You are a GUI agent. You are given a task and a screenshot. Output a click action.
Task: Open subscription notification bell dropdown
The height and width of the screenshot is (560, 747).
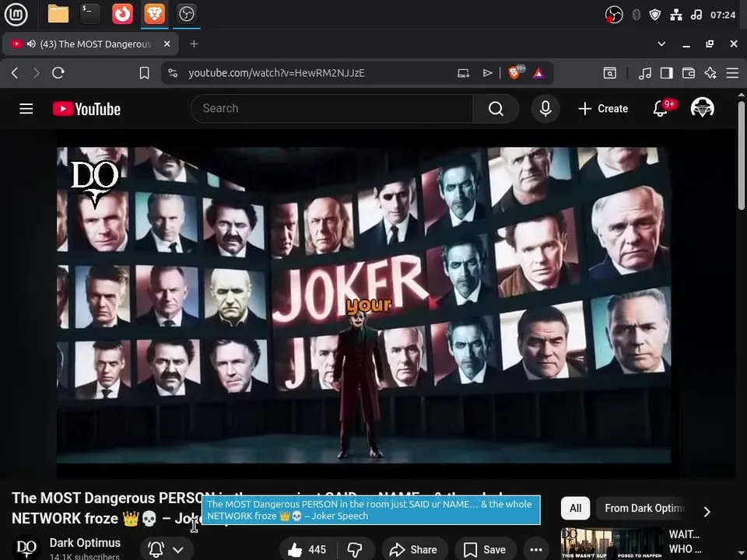click(x=167, y=550)
